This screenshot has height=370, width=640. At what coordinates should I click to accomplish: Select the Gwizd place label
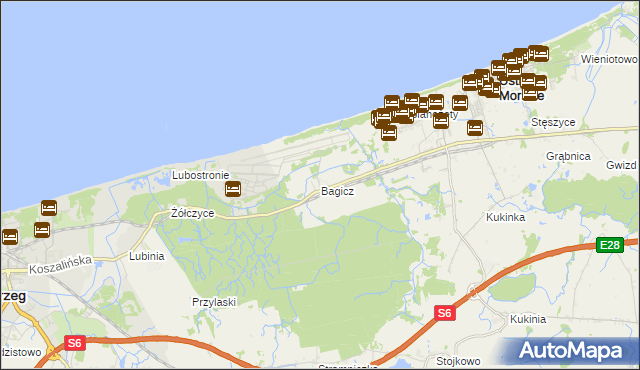click(x=621, y=165)
